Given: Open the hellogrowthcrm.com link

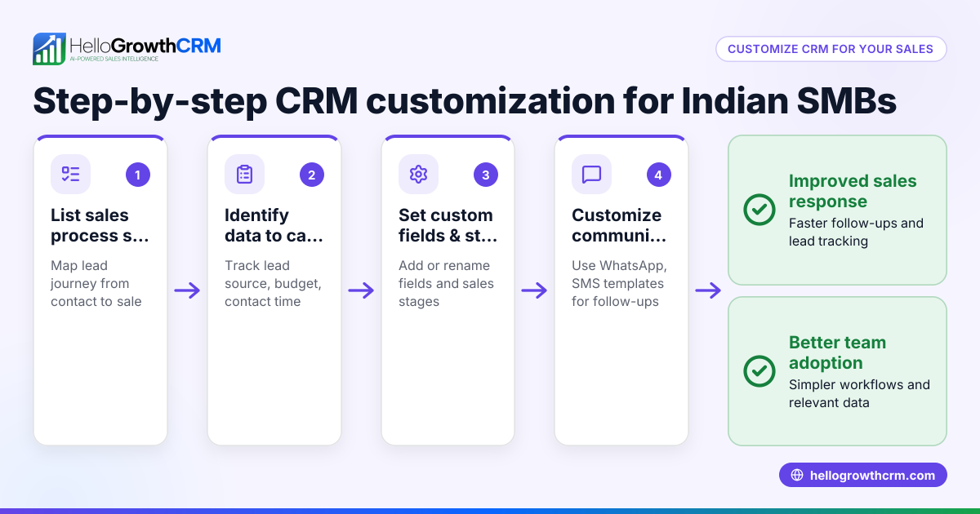Looking at the screenshot, I should (x=863, y=475).
